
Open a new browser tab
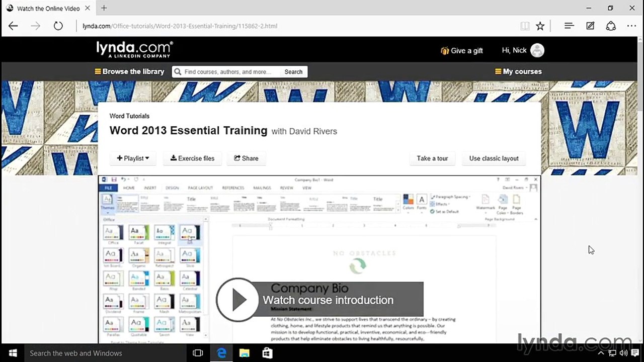(104, 8)
